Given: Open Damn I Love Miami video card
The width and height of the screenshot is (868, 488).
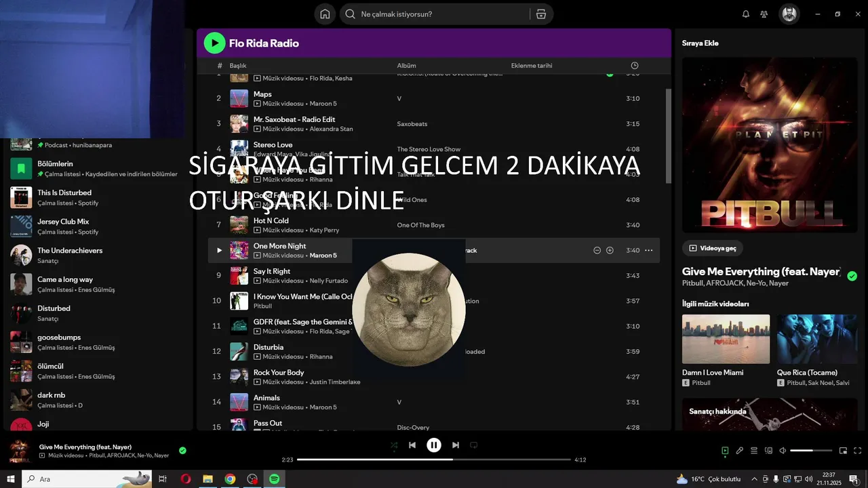Looking at the screenshot, I should coord(726,350).
